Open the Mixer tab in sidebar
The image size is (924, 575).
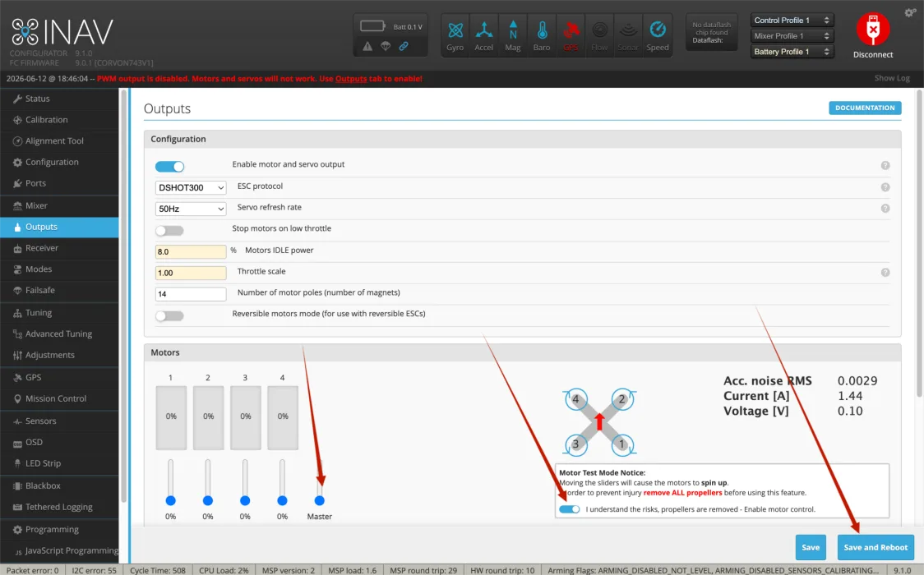59,205
